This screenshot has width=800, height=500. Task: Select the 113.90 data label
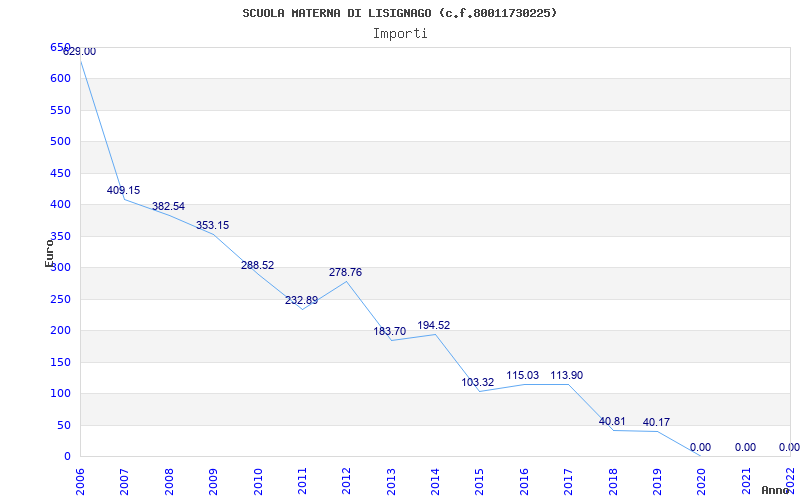[566, 376]
